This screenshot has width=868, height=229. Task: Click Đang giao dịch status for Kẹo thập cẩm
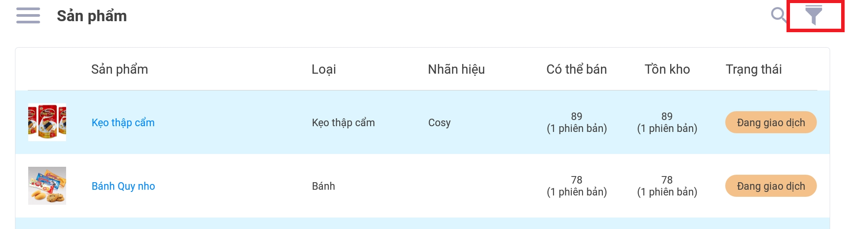point(771,123)
